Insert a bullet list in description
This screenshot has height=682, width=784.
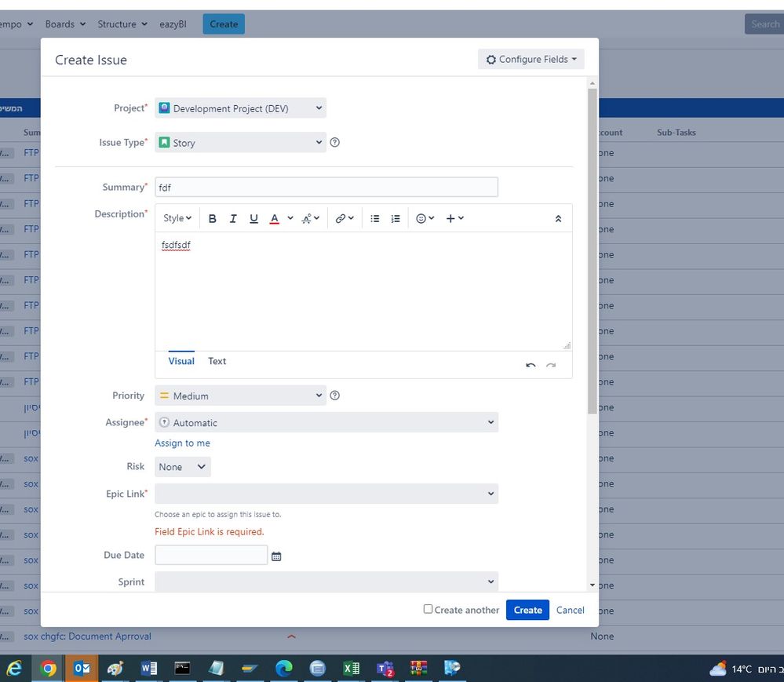click(x=374, y=218)
